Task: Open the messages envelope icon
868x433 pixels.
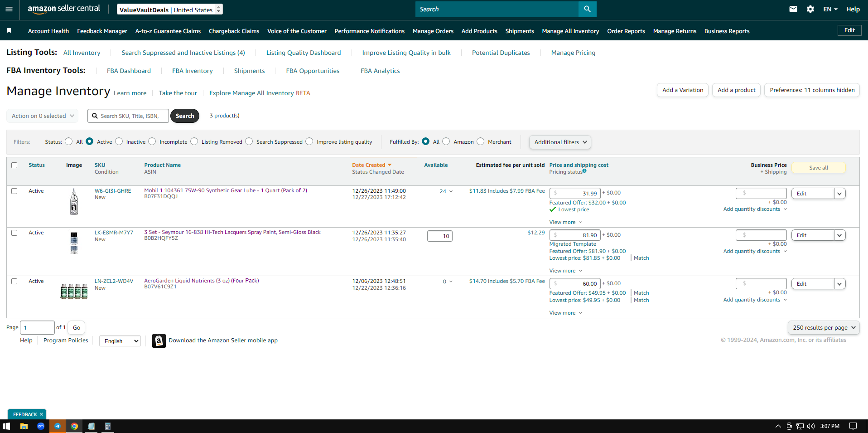Action: (x=793, y=9)
